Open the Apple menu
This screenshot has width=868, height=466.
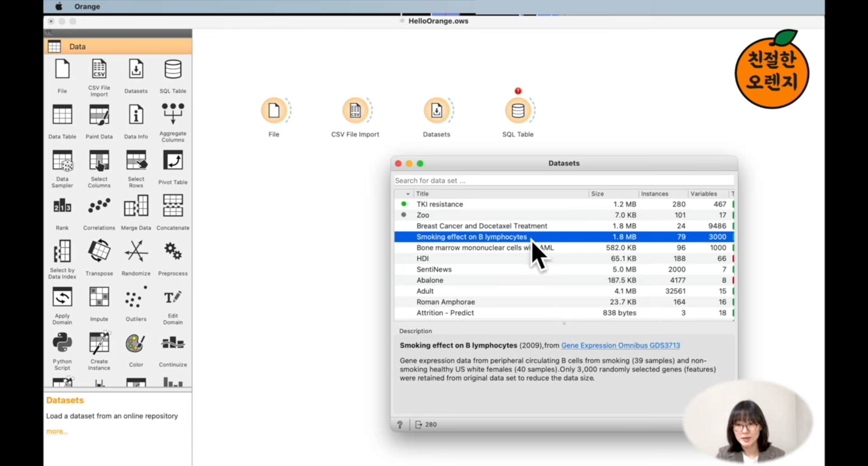(59, 6)
